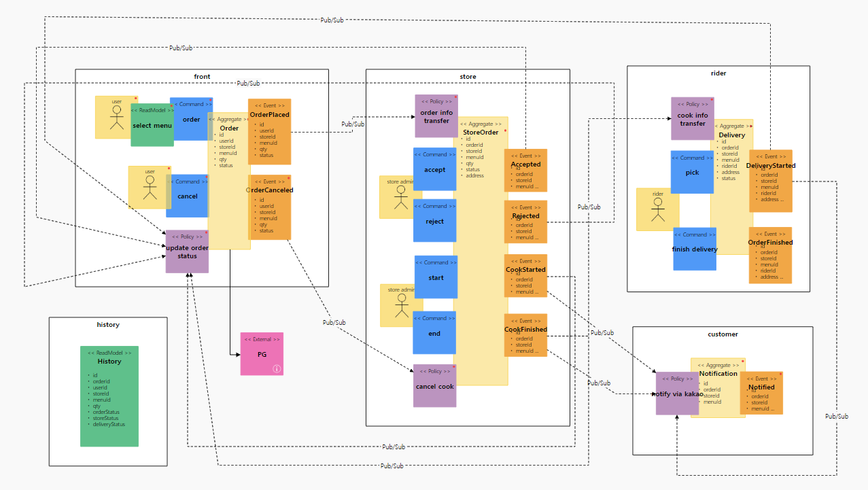Select the end command sticker
This screenshot has width=868, height=490.
point(434,333)
